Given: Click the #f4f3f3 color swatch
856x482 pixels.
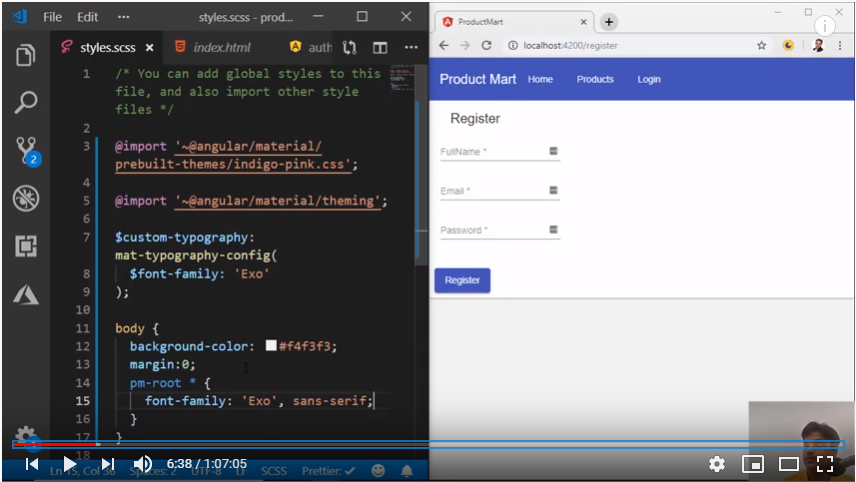Looking at the screenshot, I should tap(271, 346).
